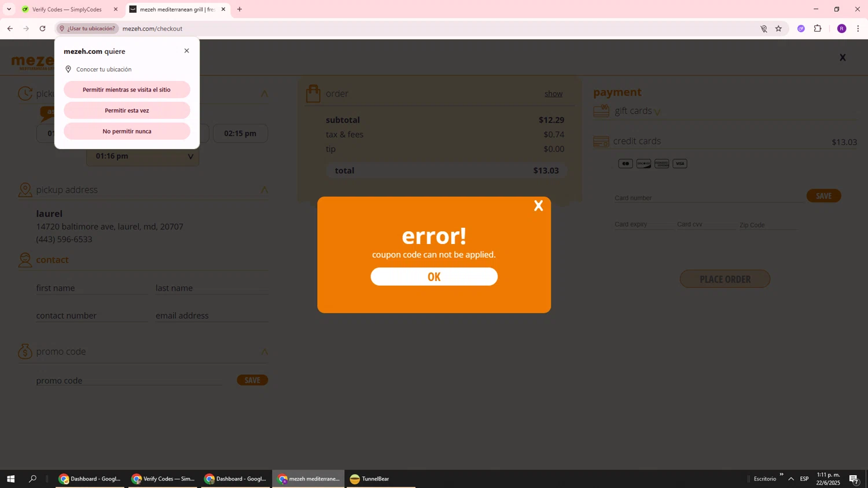
Task: Open Chrome profile avatar
Action: click(x=842, y=28)
